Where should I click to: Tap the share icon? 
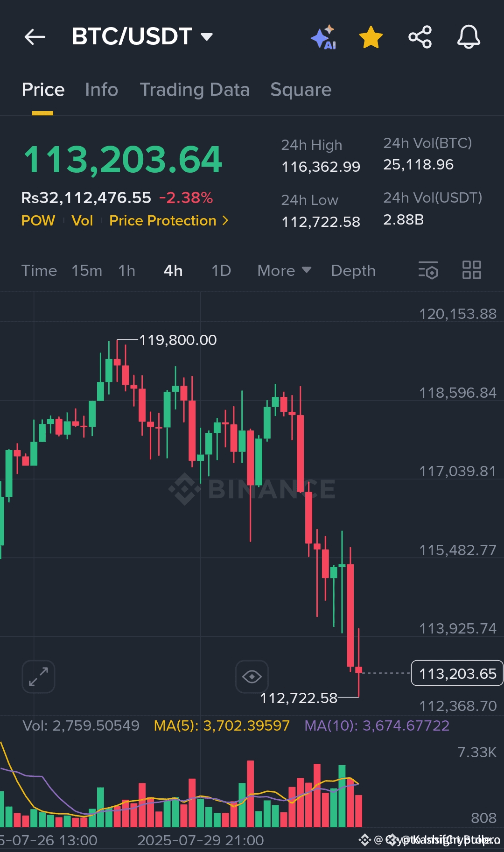click(420, 37)
